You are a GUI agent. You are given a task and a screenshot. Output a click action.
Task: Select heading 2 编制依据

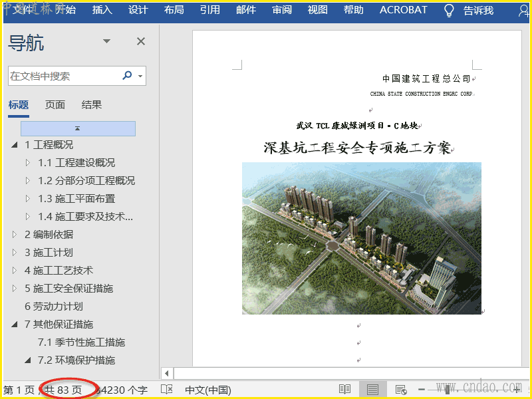[x=49, y=235]
